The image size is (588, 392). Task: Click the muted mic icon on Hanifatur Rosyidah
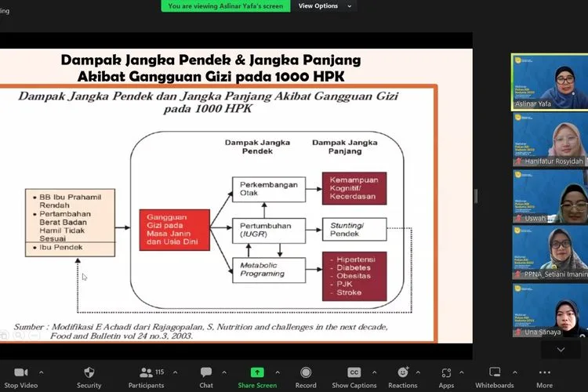pyautogui.click(x=519, y=162)
